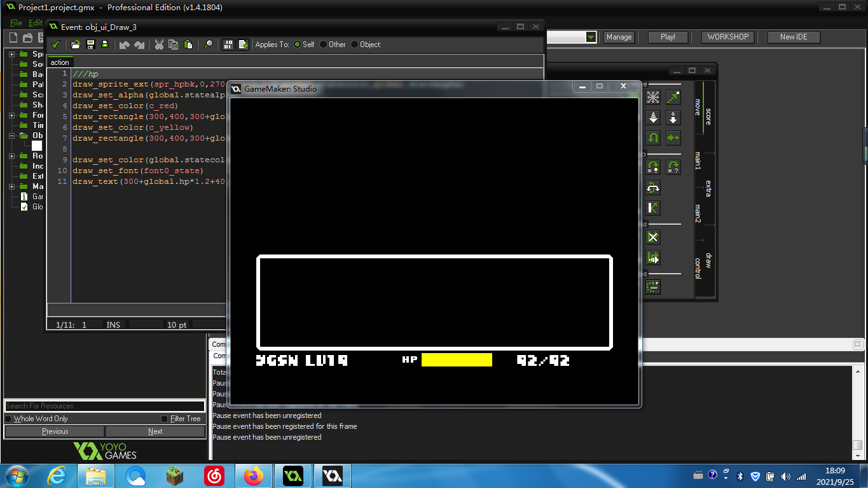
Task: Expand the Fonts folder in resource tree
Action: click(11, 115)
